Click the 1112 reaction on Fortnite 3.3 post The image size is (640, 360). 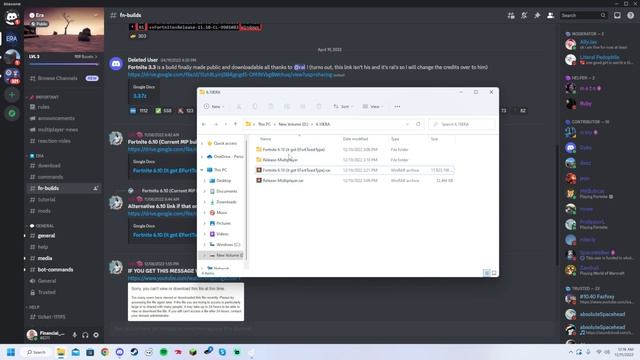(139, 111)
